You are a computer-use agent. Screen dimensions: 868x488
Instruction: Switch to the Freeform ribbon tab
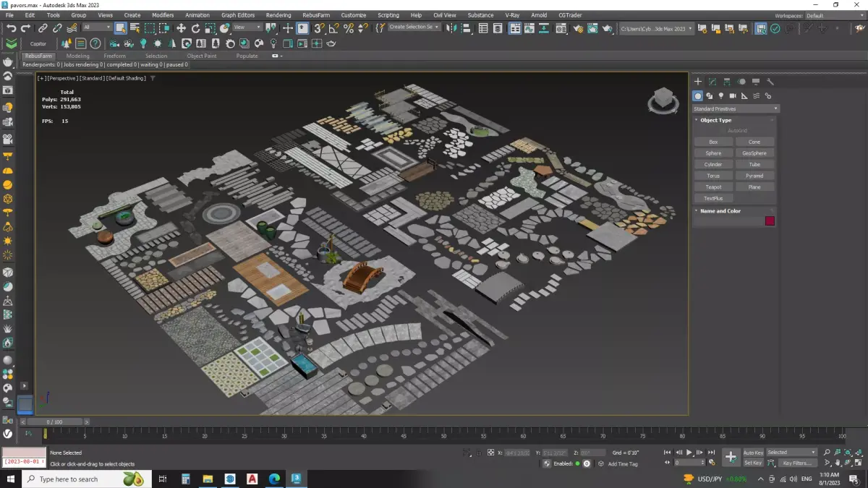point(114,56)
